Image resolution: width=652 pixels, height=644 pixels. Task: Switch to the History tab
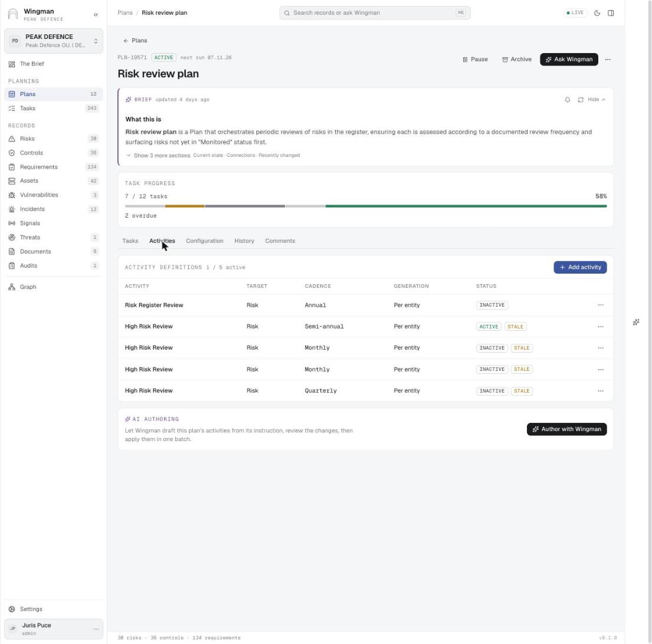tap(244, 241)
